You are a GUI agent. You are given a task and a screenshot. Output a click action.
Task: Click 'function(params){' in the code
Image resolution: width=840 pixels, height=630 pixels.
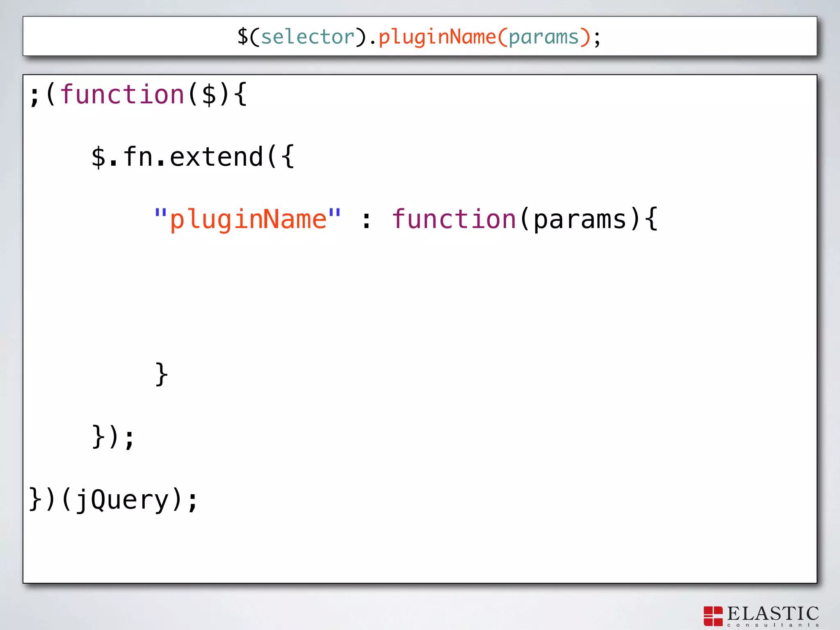click(x=525, y=219)
